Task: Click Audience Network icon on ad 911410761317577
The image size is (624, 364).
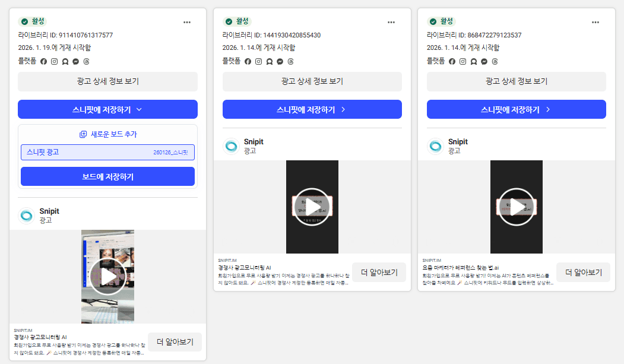Action: pos(65,61)
